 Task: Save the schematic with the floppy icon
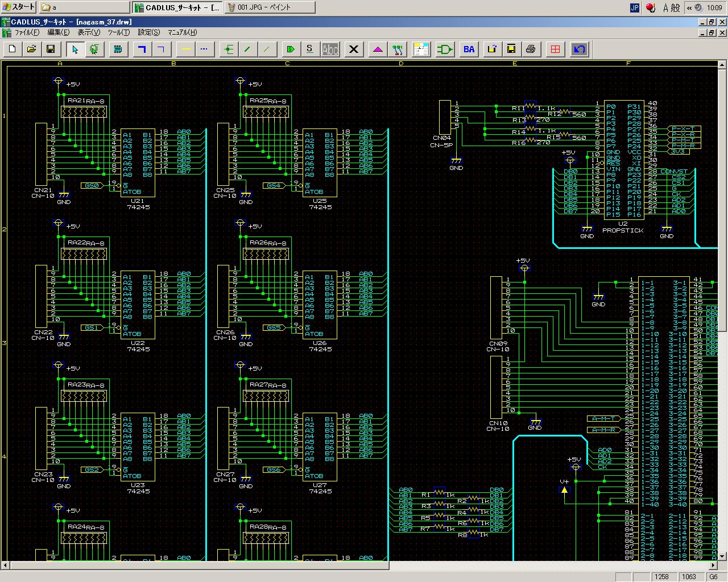point(50,49)
